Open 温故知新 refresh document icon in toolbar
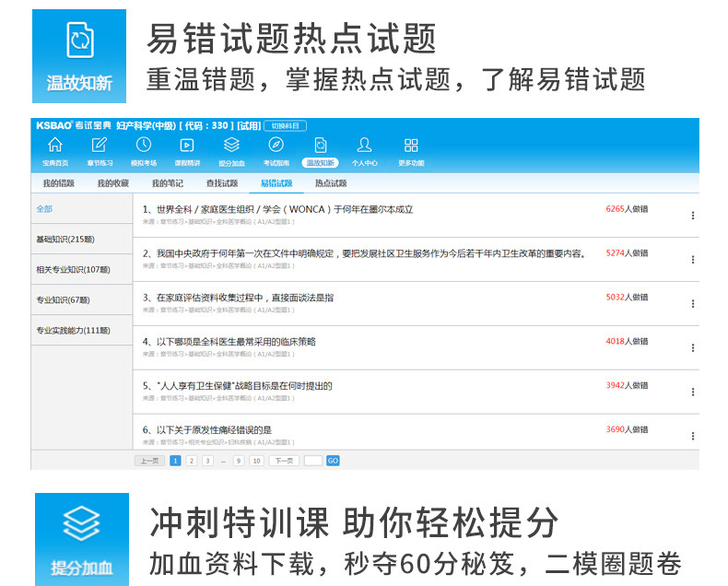 (x=321, y=146)
